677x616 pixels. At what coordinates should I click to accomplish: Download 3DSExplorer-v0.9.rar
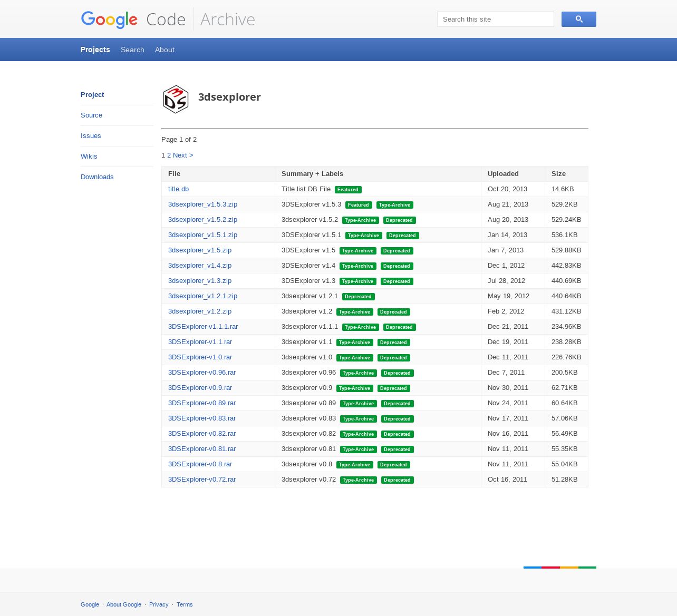pyautogui.click(x=200, y=388)
